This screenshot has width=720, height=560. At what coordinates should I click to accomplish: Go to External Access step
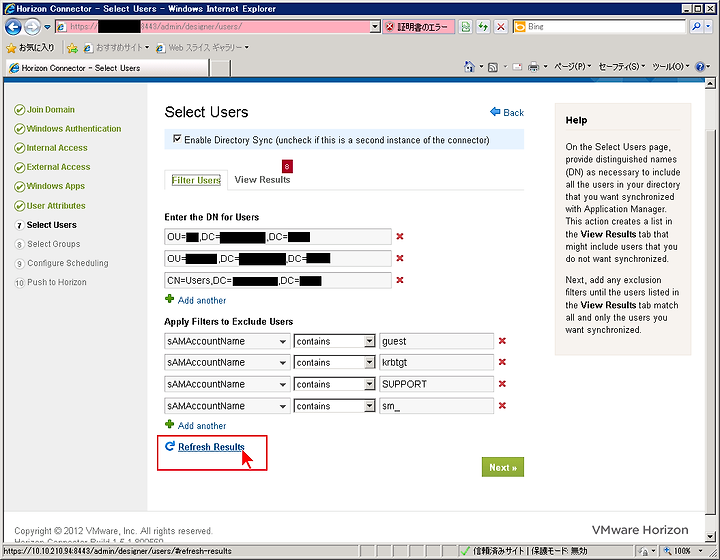tap(58, 167)
